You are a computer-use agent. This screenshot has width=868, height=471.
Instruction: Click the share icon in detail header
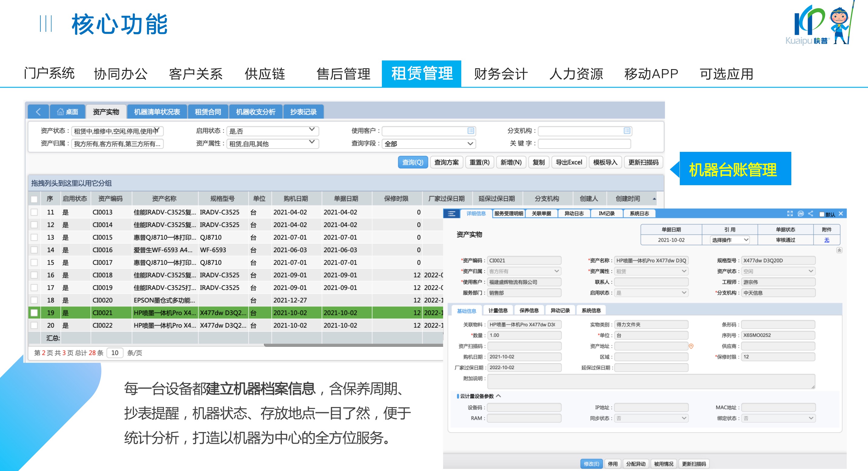point(811,214)
